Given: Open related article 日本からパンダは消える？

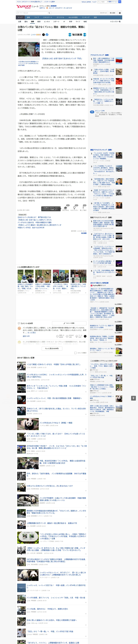Looking at the screenshot, I should point(34,217).
